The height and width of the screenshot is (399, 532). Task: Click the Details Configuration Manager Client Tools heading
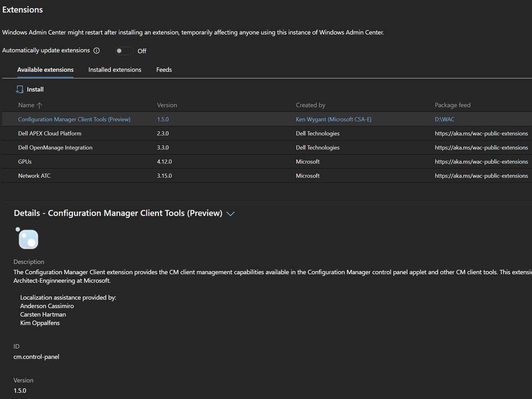coord(118,213)
